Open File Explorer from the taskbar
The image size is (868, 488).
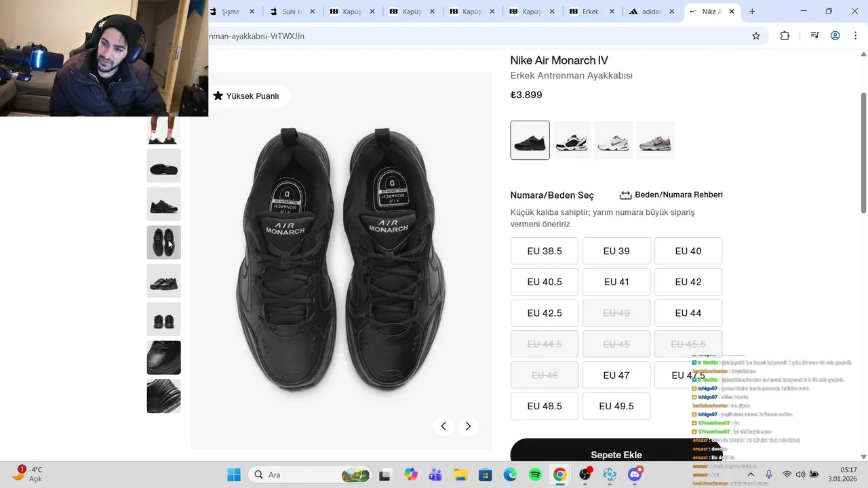coord(460,474)
